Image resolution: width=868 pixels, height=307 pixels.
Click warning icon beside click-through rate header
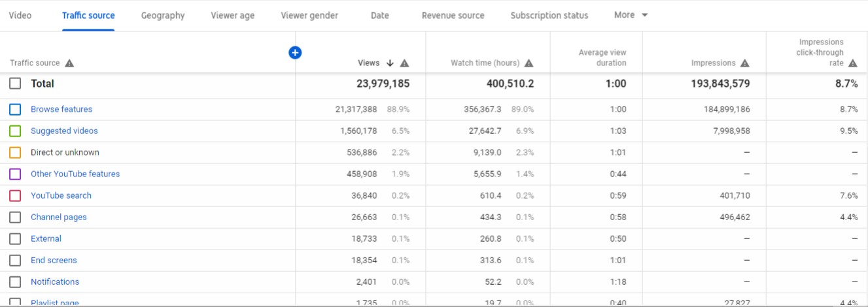(852, 63)
